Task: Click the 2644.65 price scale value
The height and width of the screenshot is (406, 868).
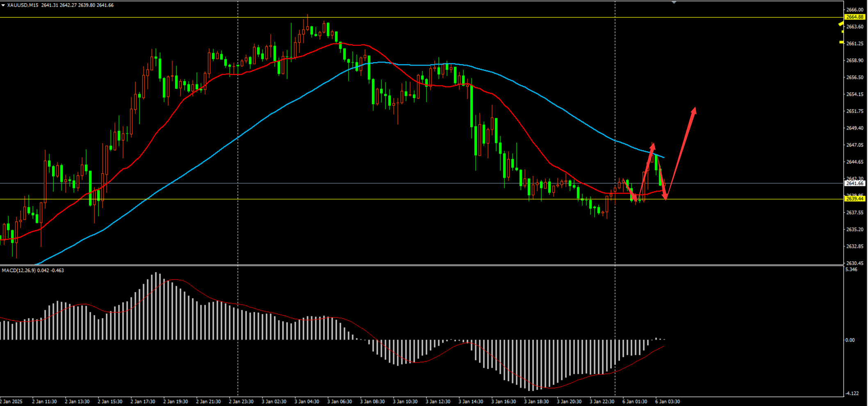Action: (x=855, y=162)
